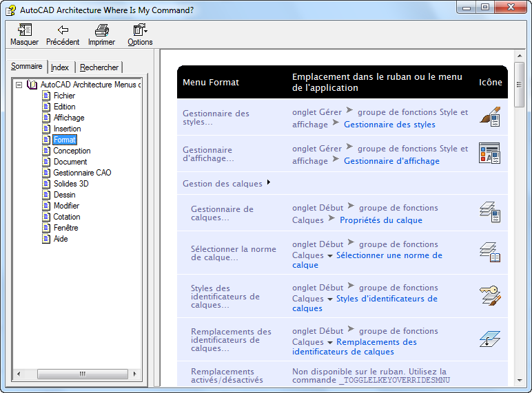The width and height of the screenshot is (532, 393).
Task: Click the page icon beside Document
Action: tap(46, 162)
